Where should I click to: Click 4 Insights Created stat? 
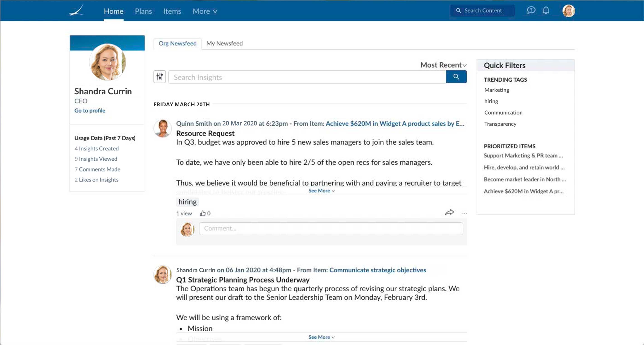pyautogui.click(x=96, y=148)
